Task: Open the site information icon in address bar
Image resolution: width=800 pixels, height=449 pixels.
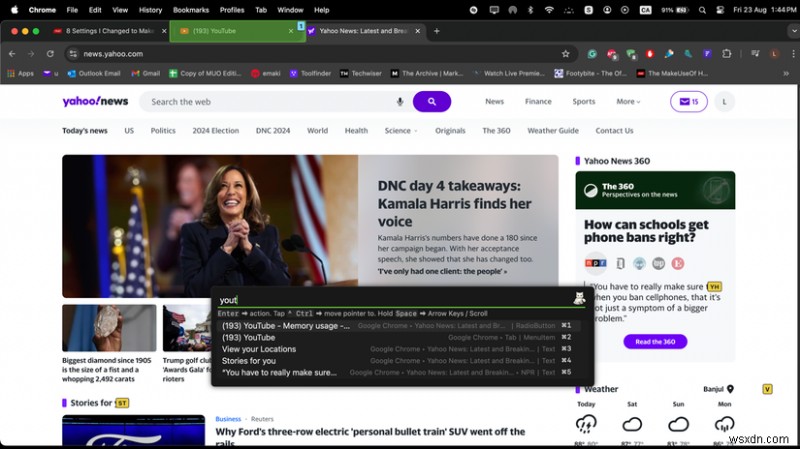Action: point(73,54)
